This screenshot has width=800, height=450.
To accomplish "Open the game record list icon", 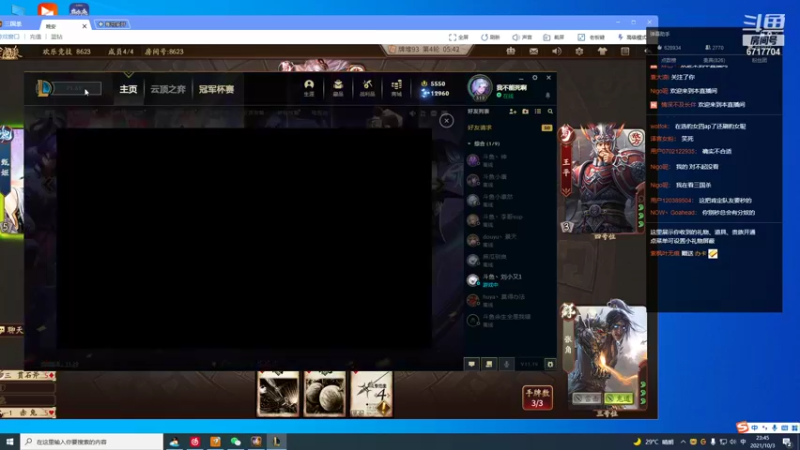I will tap(625, 51).
